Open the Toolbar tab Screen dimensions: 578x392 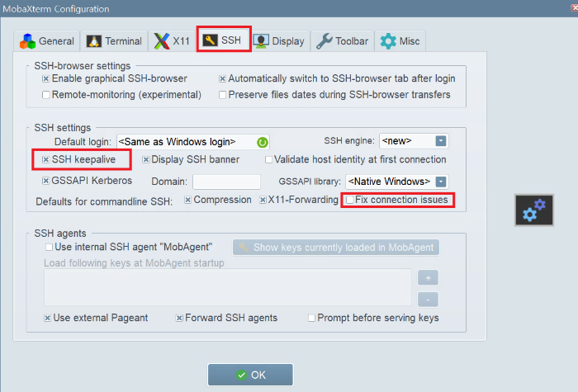click(x=343, y=41)
